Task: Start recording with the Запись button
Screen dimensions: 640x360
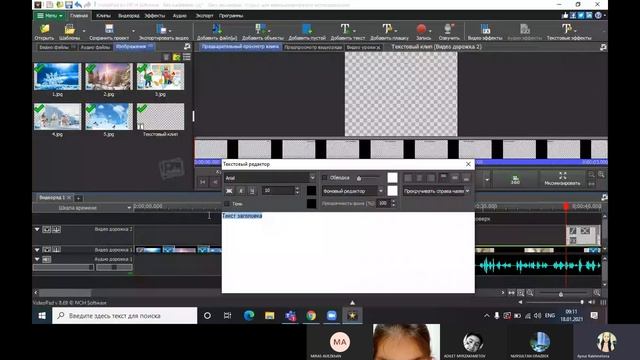Action: pos(422,32)
